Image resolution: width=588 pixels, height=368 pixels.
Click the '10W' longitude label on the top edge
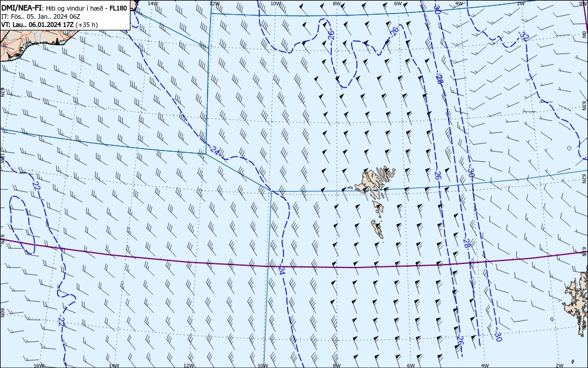(x=276, y=3)
